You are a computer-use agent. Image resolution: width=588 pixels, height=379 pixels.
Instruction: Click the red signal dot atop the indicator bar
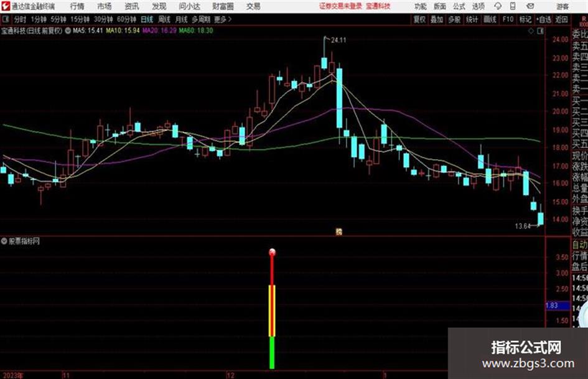(x=273, y=252)
